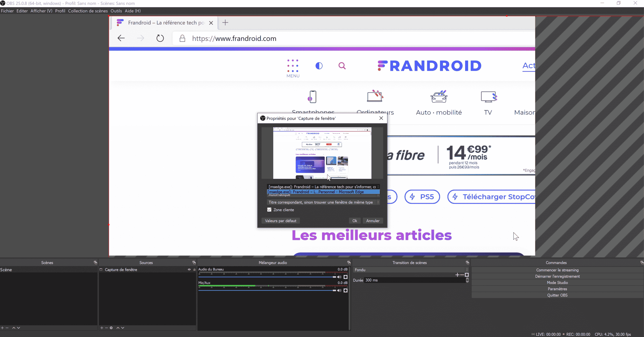This screenshot has width=644, height=337.
Task: Click the window icon beside Capture de fenêtre
Action: tap(101, 270)
